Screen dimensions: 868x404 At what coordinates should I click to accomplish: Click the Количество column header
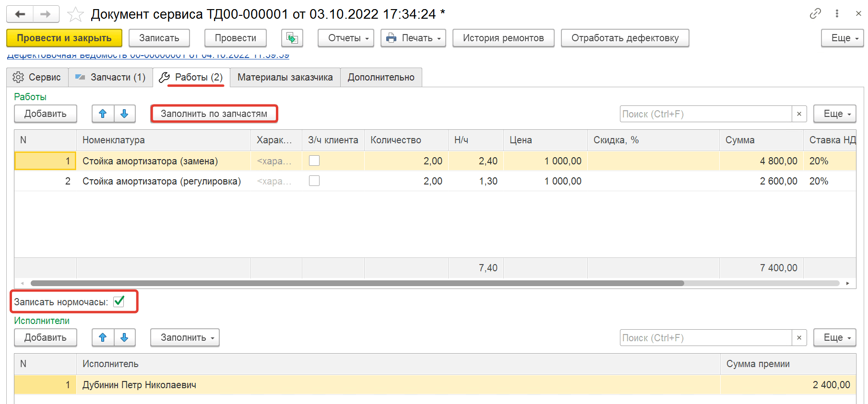point(406,140)
